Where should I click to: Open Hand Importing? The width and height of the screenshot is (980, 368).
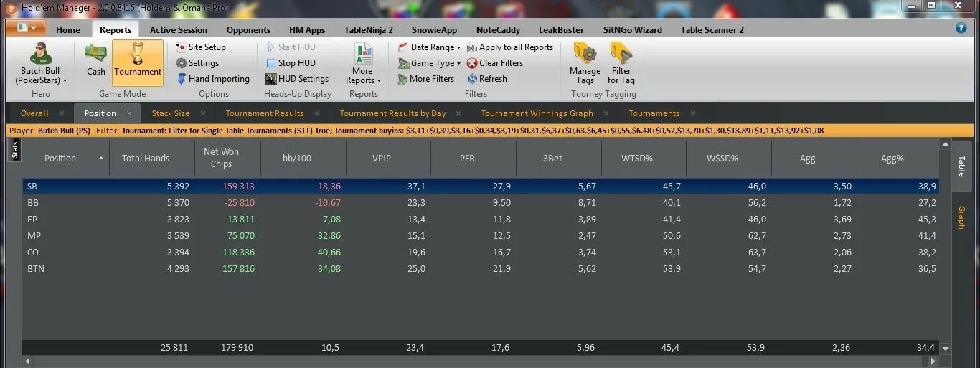[x=213, y=79]
